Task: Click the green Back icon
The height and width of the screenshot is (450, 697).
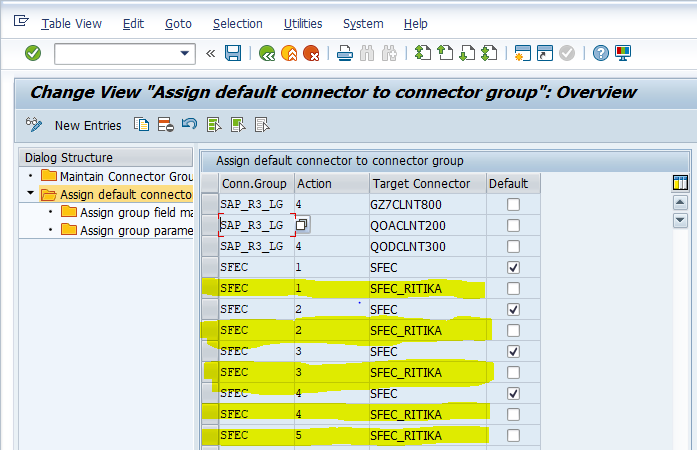Action: click(x=267, y=53)
